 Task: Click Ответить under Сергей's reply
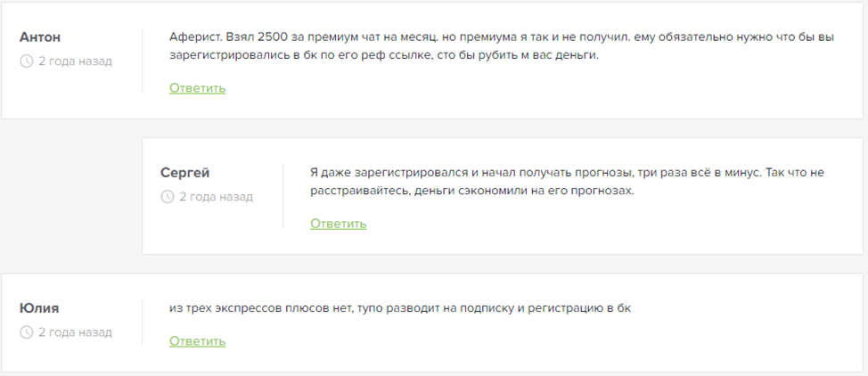(x=338, y=224)
